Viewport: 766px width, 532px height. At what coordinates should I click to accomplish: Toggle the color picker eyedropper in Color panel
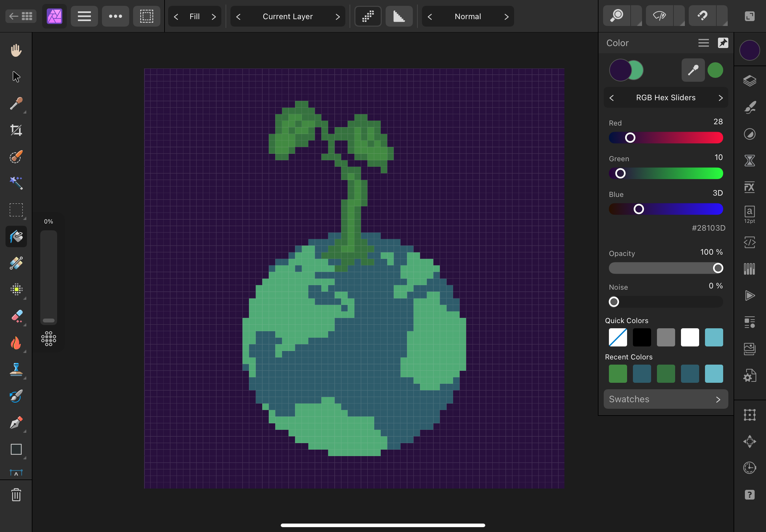693,70
